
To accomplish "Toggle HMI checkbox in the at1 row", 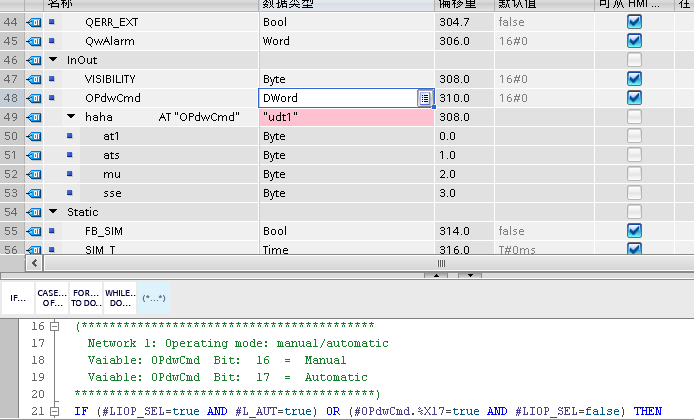I will tap(634, 136).
